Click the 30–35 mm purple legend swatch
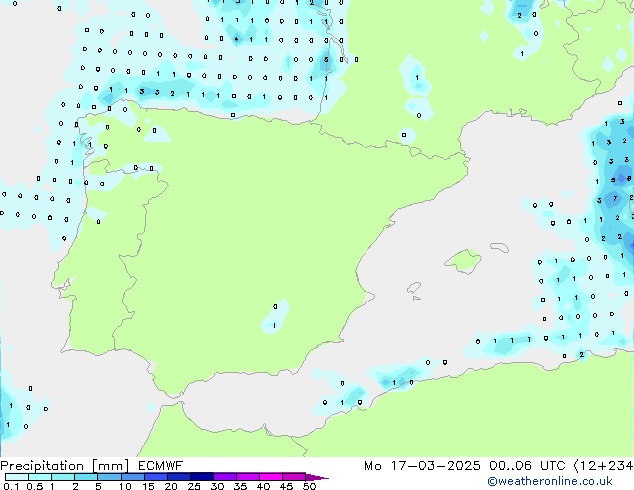 tap(224, 477)
